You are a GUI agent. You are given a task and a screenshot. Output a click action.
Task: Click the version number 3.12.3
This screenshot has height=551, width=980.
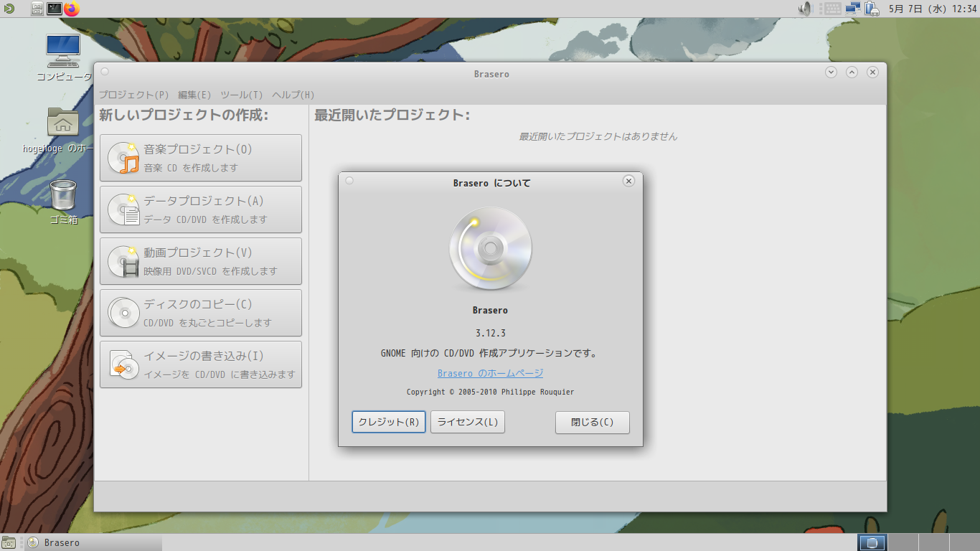pos(491,333)
